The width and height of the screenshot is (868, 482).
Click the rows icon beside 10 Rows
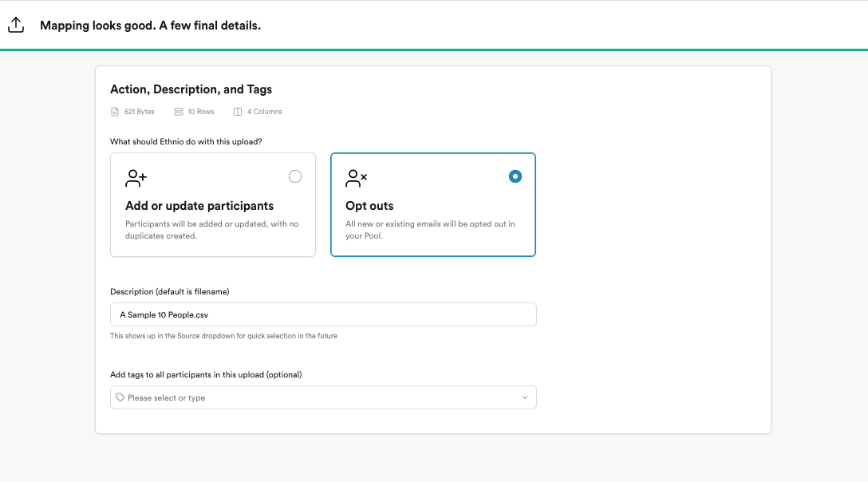(x=177, y=111)
